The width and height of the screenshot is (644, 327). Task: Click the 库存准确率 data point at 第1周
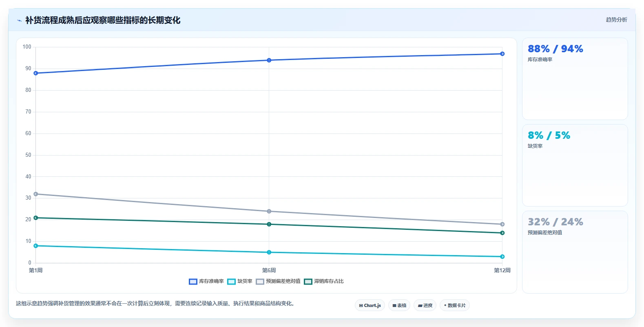pos(36,73)
